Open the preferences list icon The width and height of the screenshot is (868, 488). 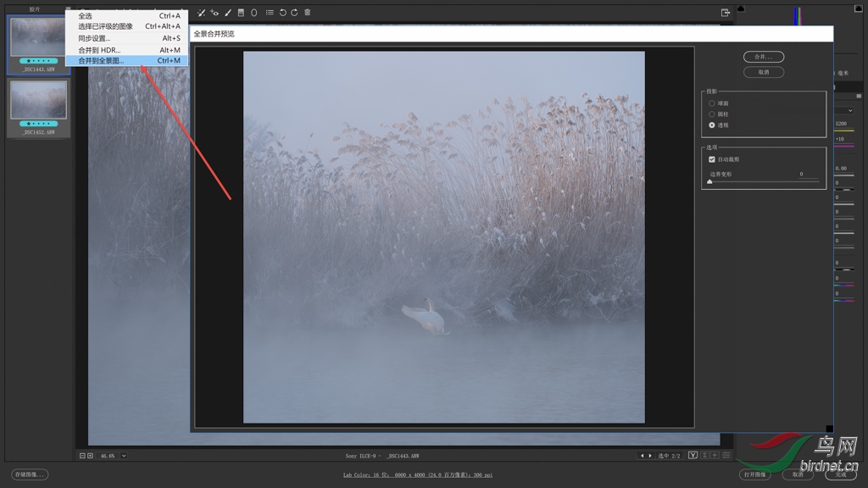(270, 13)
